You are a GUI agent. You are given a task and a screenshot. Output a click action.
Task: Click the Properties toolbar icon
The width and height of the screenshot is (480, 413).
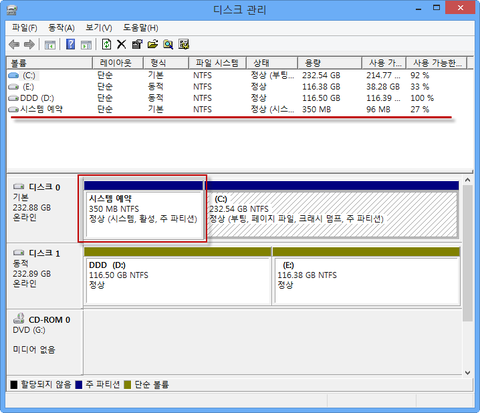tap(137, 44)
